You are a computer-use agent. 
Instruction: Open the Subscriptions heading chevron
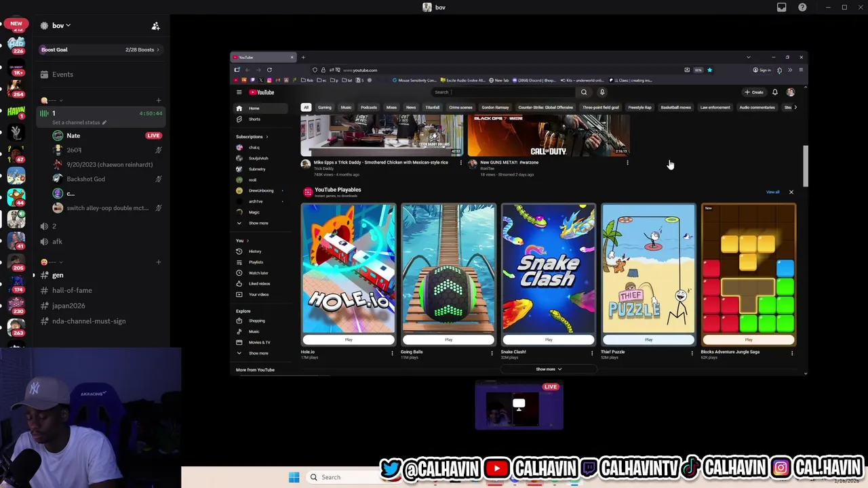click(x=267, y=137)
